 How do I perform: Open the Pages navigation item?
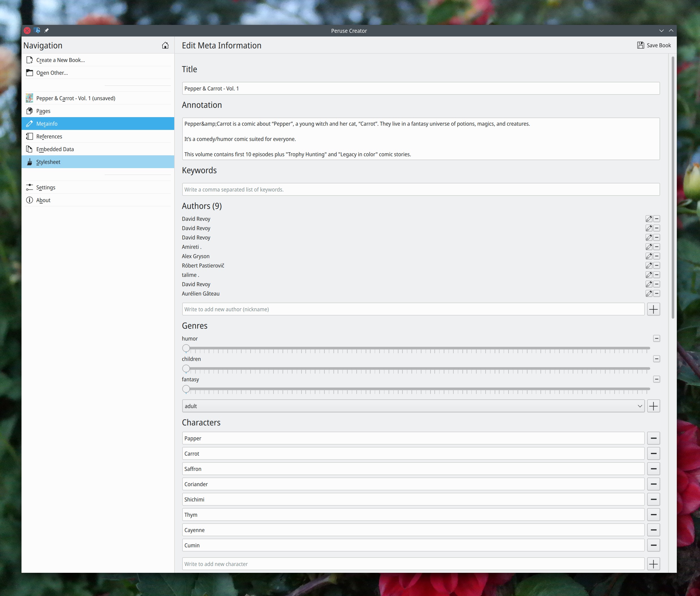(43, 111)
